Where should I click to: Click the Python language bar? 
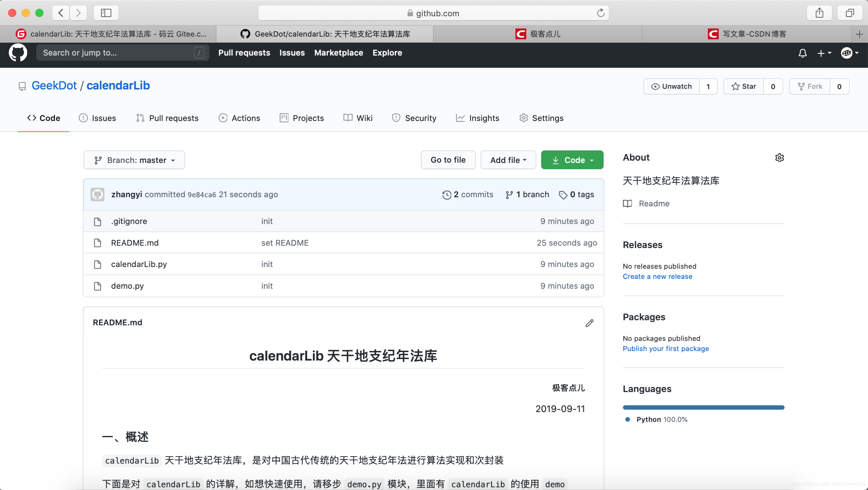(x=704, y=408)
